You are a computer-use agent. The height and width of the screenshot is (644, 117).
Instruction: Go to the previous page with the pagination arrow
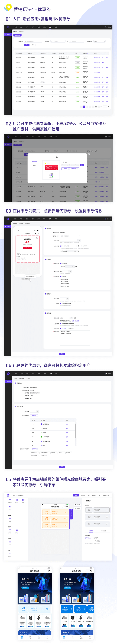pyautogui.click(x=81, y=107)
